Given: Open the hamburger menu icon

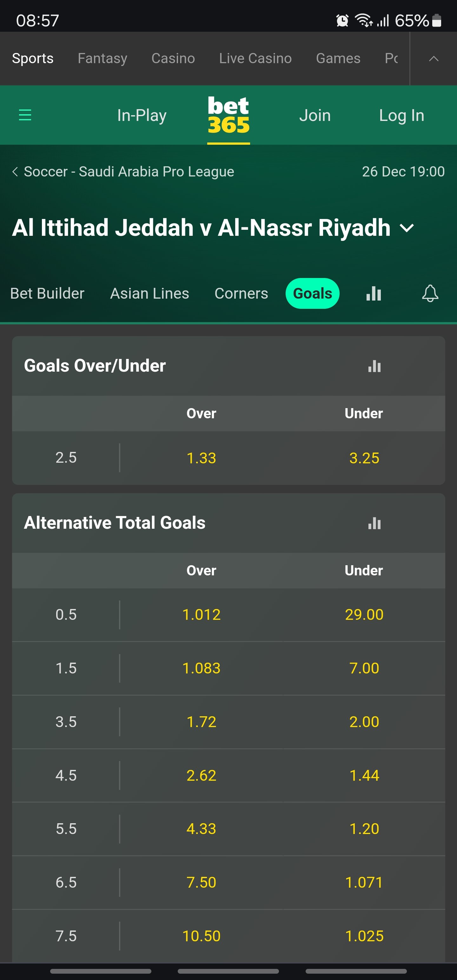Looking at the screenshot, I should (x=25, y=115).
